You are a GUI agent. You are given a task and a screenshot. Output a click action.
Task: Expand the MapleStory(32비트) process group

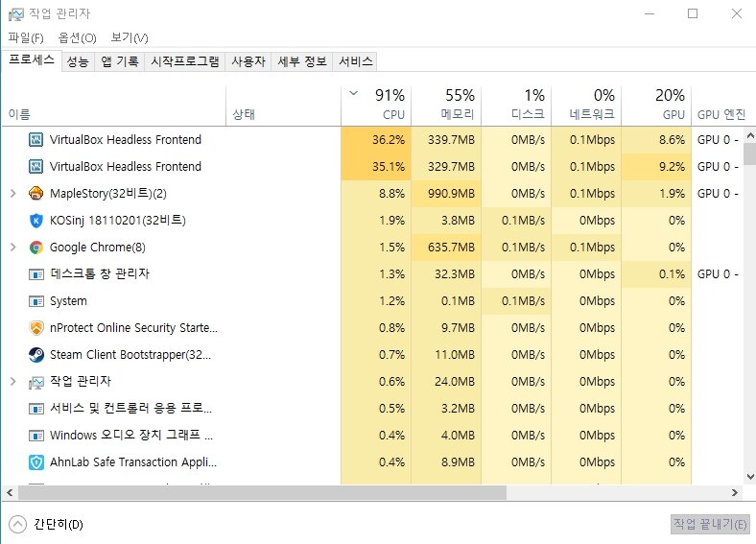point(13,194)
